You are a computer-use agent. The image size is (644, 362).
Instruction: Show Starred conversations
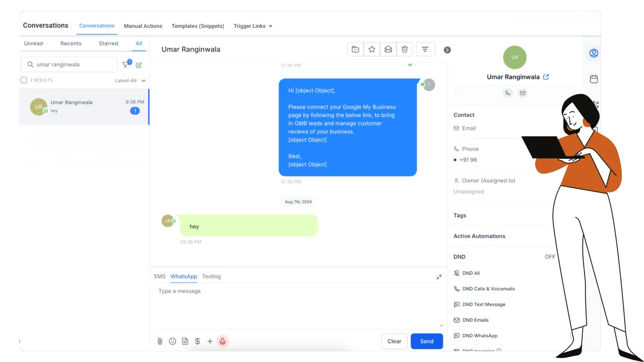click(x=108, y=43)
